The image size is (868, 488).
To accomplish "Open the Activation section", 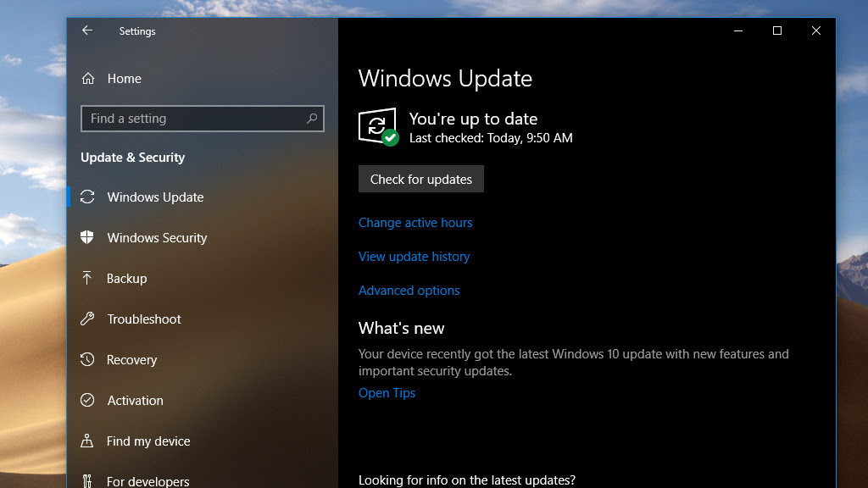I will pyautogui.click(x=135, y=400).
